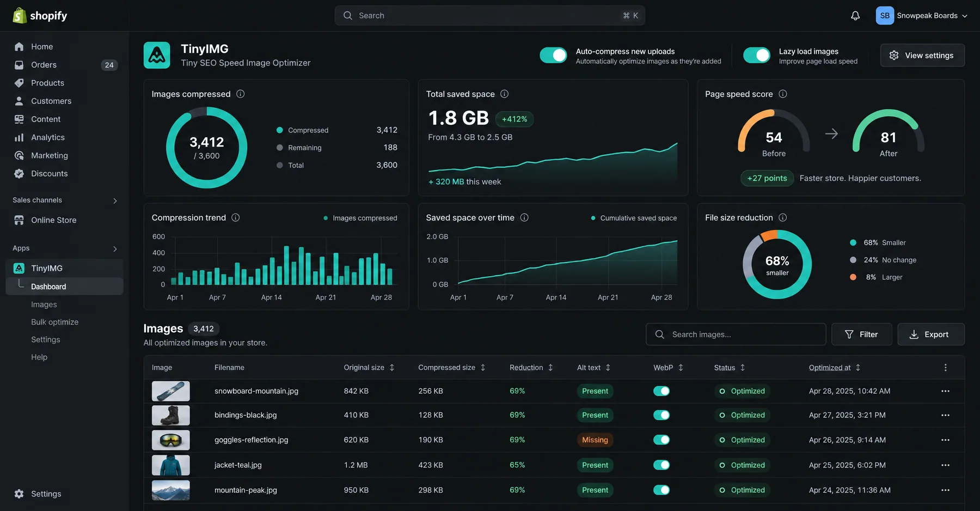
Task: Sort by Optimized at column
Action: tap(835, 368)
